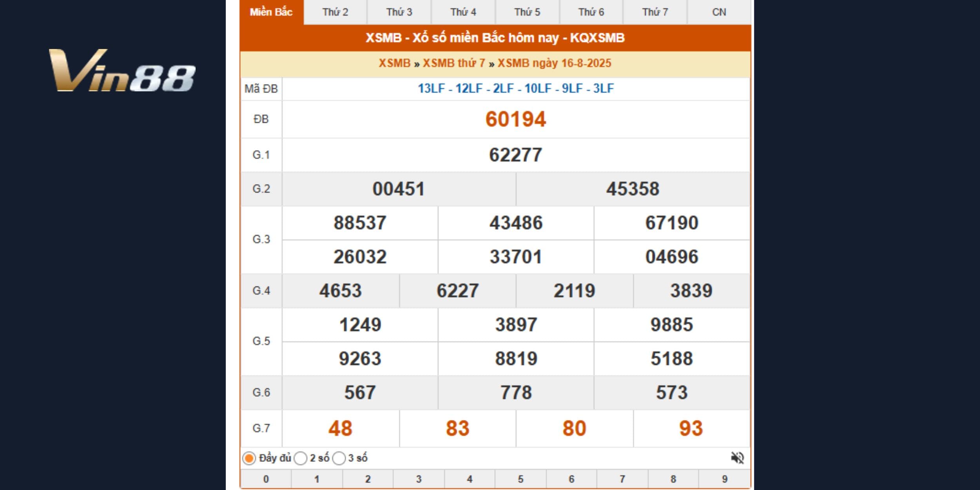The width and height of the screenshot is (980, 490).
Task: Click the G.5 result 9263
Action: pyautogui.click(x=360, y=359)
